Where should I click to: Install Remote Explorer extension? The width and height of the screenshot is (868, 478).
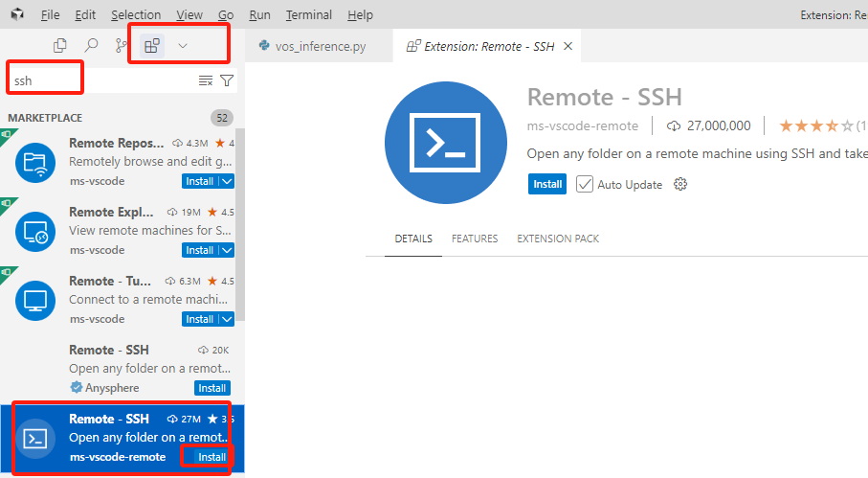pyautogui.click(x=200, y=250)
